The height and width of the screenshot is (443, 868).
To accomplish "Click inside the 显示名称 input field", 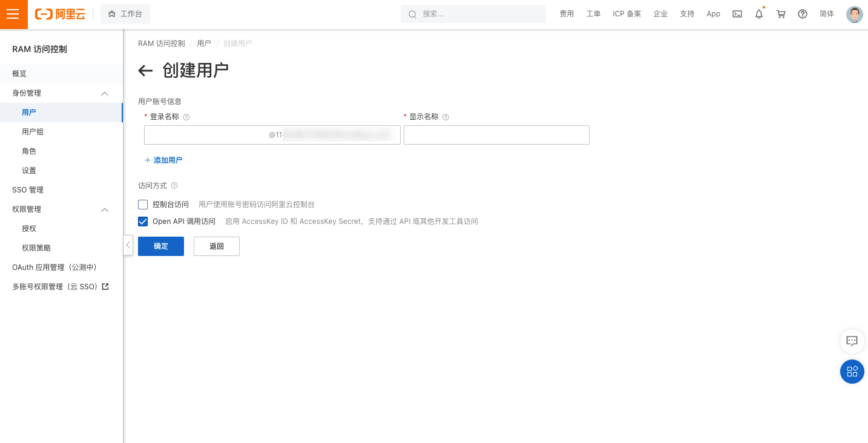I will pyautogui.click(x=496, y=134).
